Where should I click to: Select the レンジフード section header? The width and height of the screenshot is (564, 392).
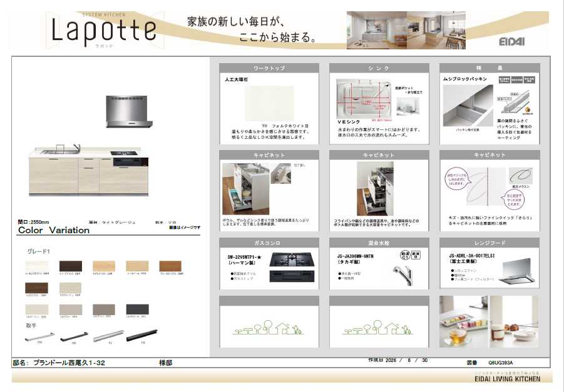point(489,243)
